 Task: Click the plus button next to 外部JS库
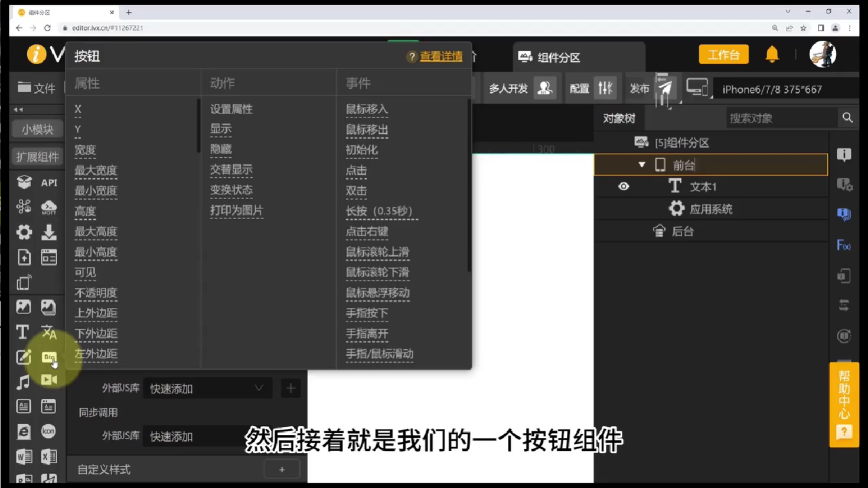click(x=291, y=388)
